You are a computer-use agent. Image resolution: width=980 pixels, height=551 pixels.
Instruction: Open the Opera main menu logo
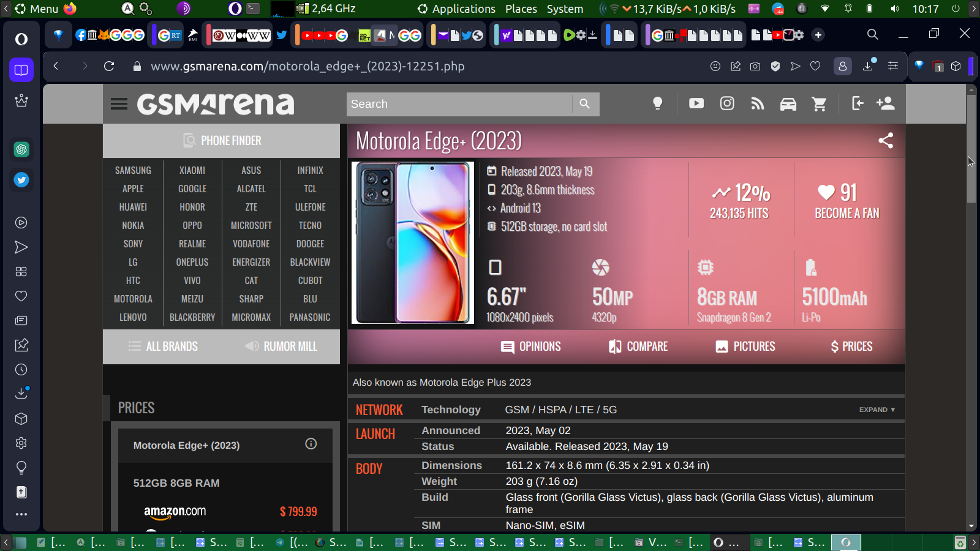(21, 39)
